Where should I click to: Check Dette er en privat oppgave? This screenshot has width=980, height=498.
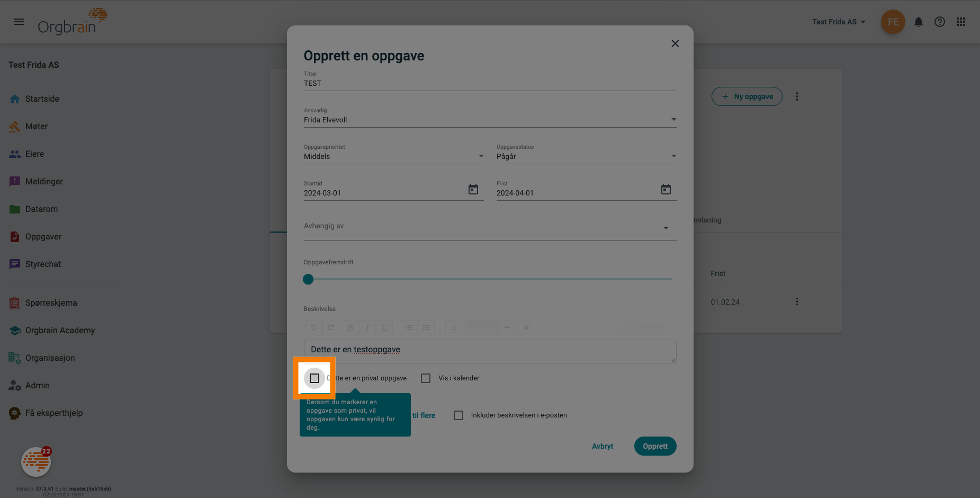pos(314,378)
